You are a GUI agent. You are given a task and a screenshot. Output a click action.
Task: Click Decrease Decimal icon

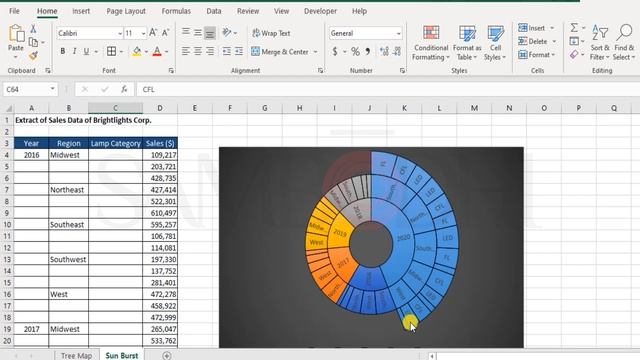pyautogui.click(x=397, y=51)
